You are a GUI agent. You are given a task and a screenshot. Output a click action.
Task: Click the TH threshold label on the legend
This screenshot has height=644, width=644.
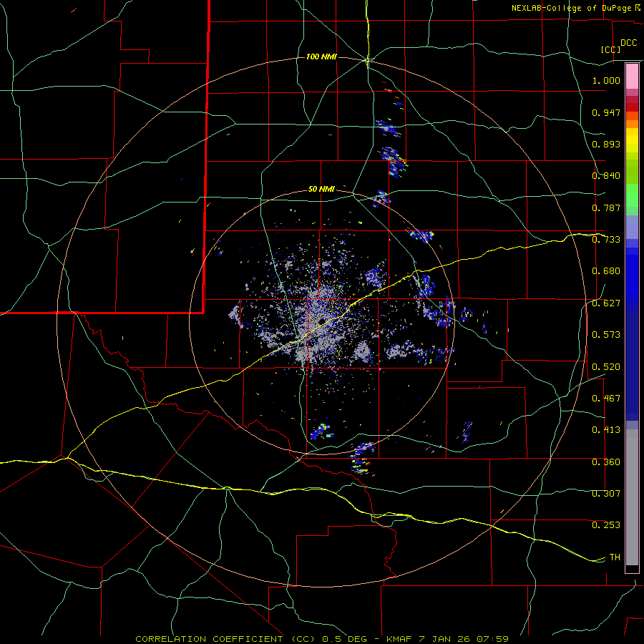click(615, 557)
